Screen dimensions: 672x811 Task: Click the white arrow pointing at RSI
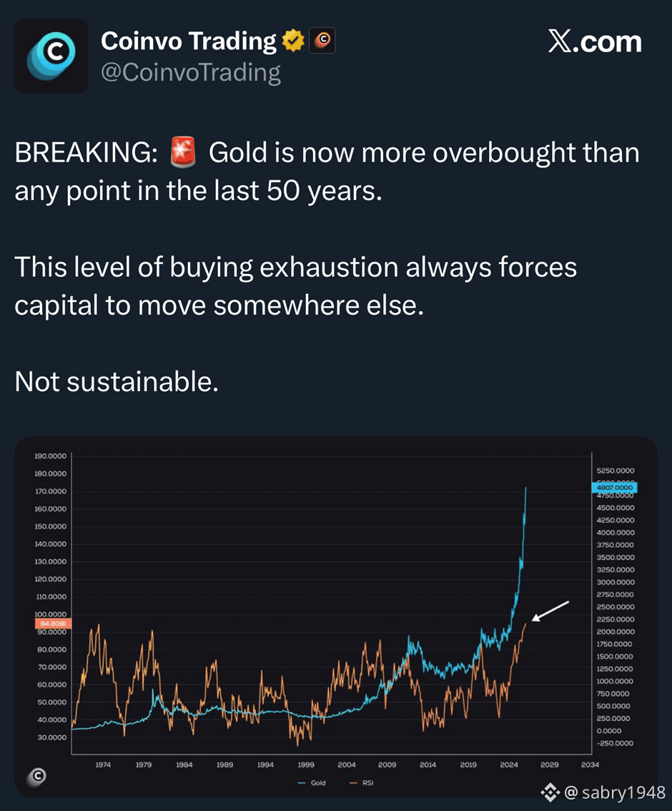(x=550, y=611)
